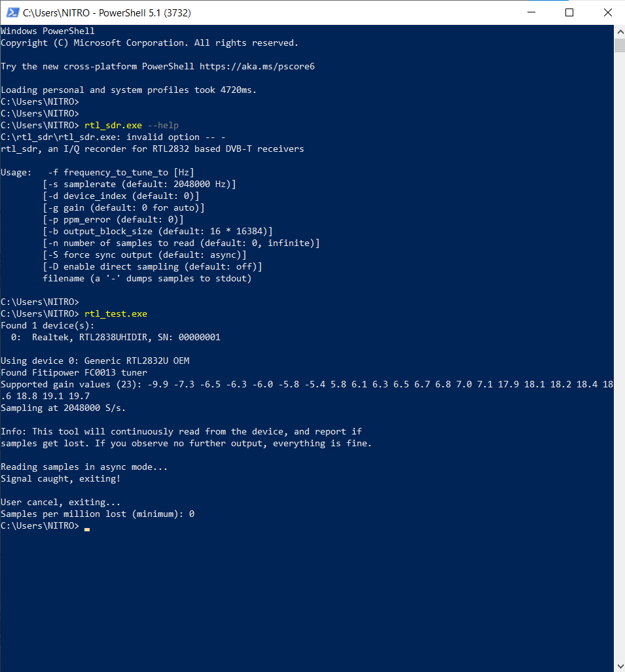Click the https://aka.ms/pscore6 URL text

coord(257,67)
